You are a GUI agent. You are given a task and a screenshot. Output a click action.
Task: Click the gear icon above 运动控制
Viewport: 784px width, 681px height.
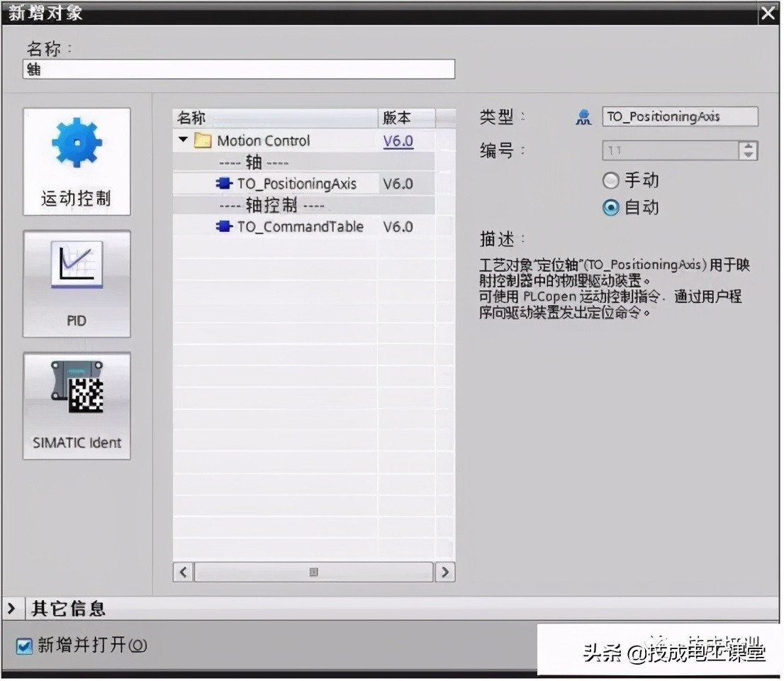coord(77,142)
